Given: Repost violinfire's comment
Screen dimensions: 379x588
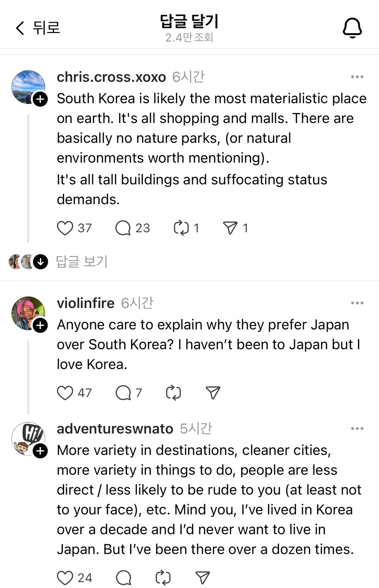Looking at the screenshot, I should coord(174,392).
